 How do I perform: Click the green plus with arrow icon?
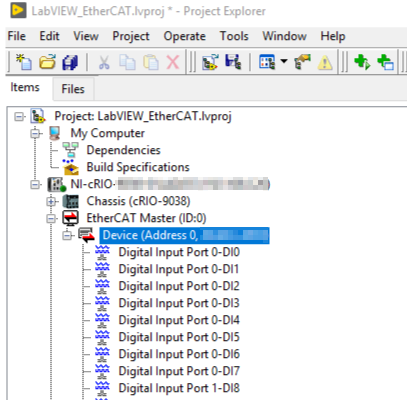pyautogui.click(x=362, y=62)
